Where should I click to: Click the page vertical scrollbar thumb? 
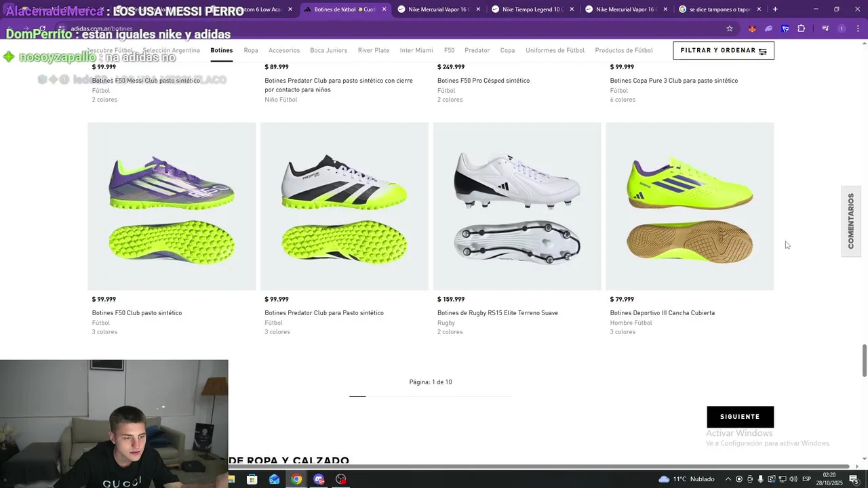864,361
